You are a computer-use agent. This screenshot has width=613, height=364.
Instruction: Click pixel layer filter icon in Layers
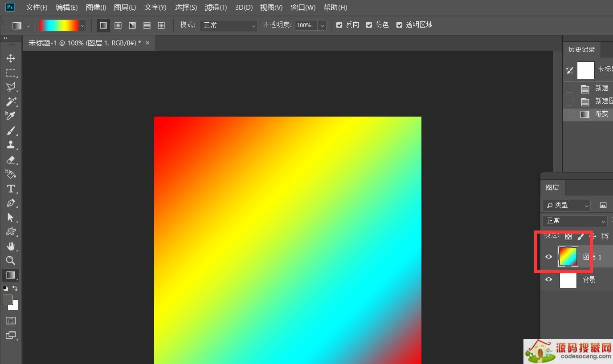click(603, 205)
